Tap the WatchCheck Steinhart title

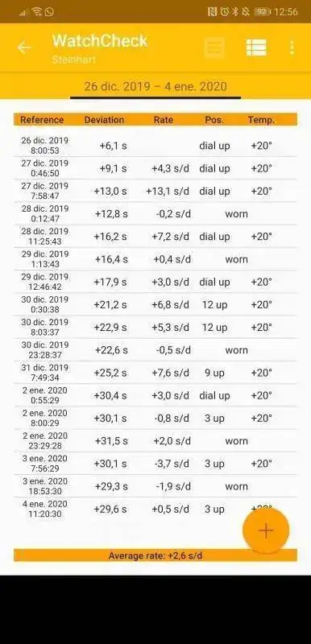99,48
